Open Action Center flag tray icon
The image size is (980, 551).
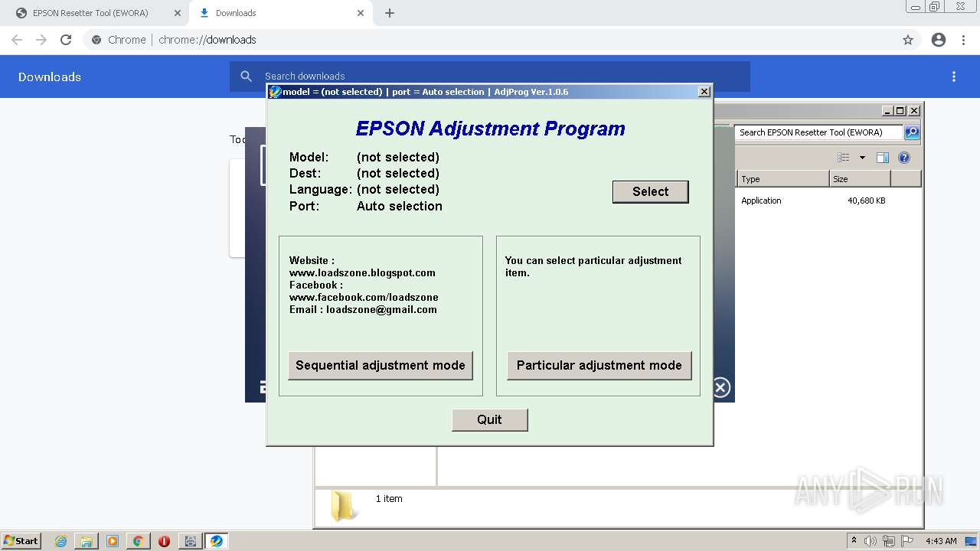(906, 541)
